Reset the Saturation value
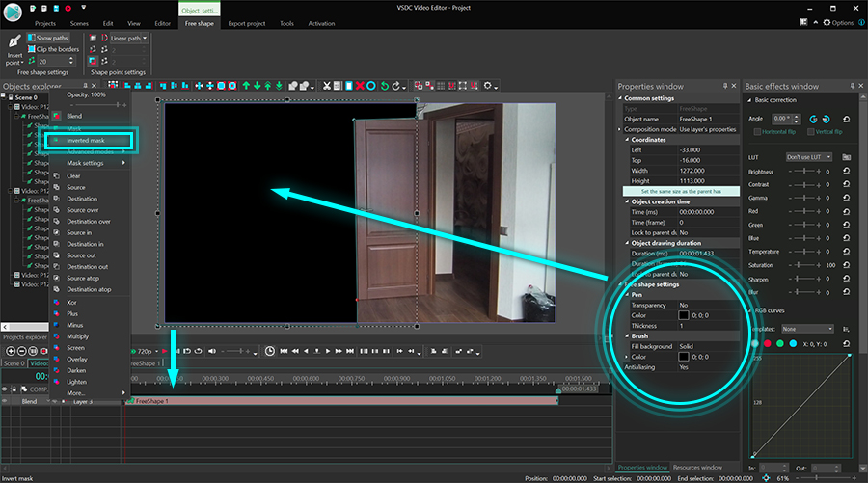 (847, 265)
